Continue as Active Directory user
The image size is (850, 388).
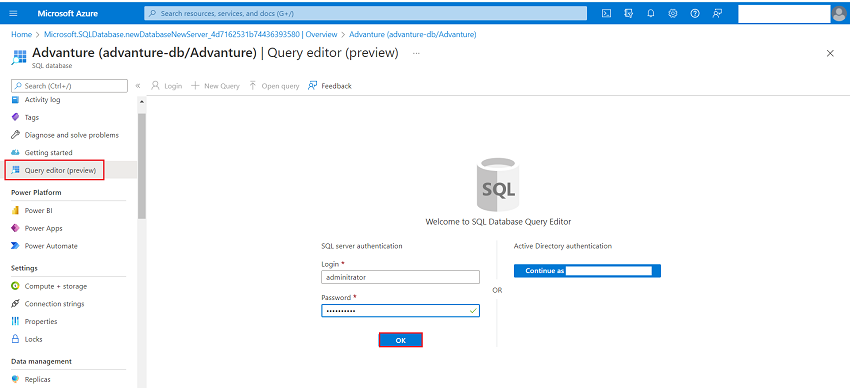point(587,270)
